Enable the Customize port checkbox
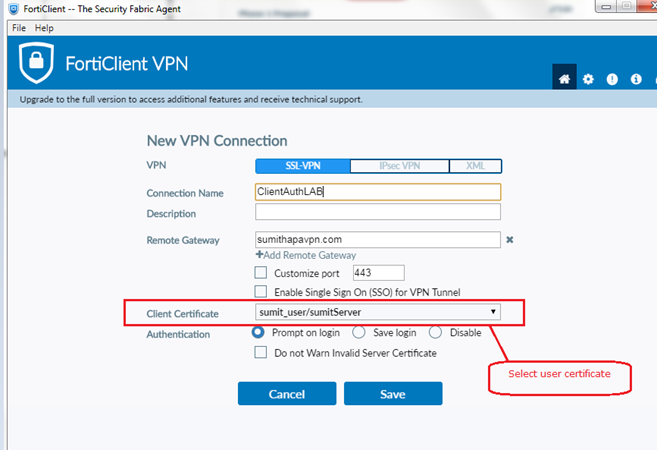 (261, 273)
